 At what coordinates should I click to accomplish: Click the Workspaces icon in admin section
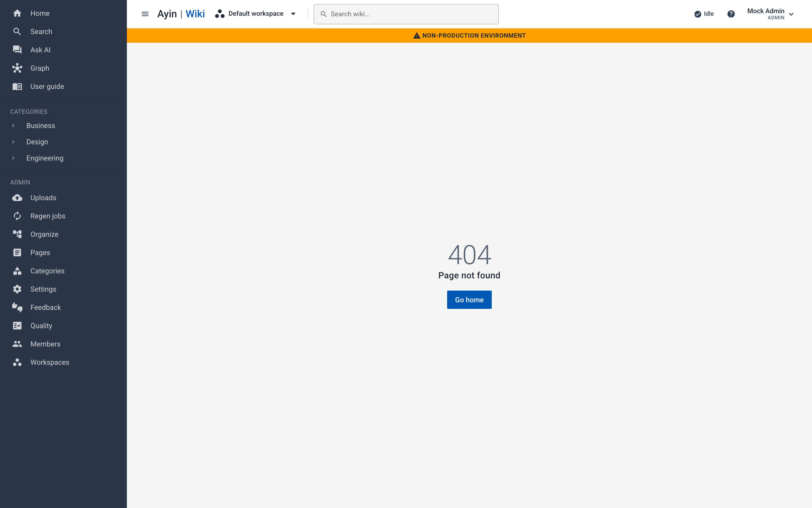pyautogui.click(x=17, y=362)
